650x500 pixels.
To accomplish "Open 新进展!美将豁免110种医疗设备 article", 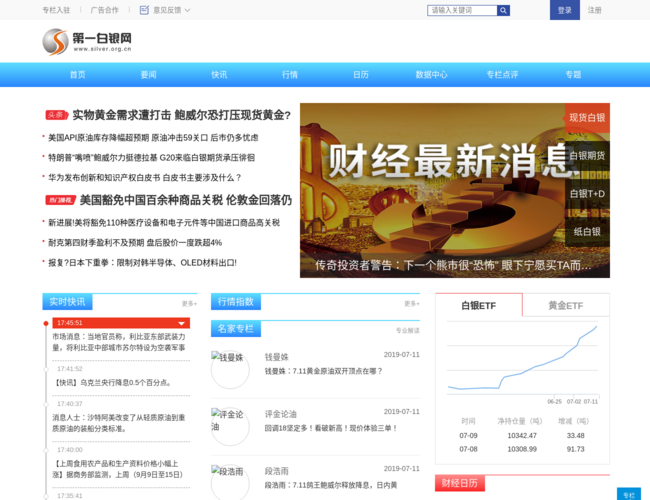I will 164,223.
